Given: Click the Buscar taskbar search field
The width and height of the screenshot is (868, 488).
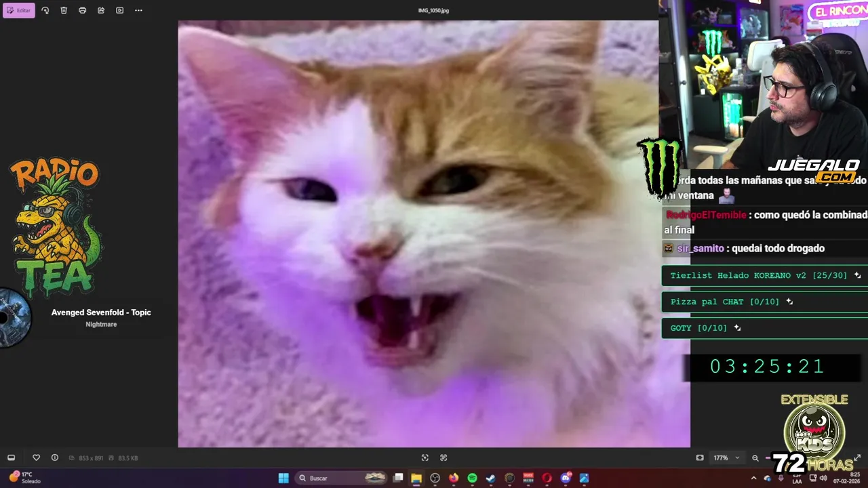Looking at the screenshot, I should 342,478.
